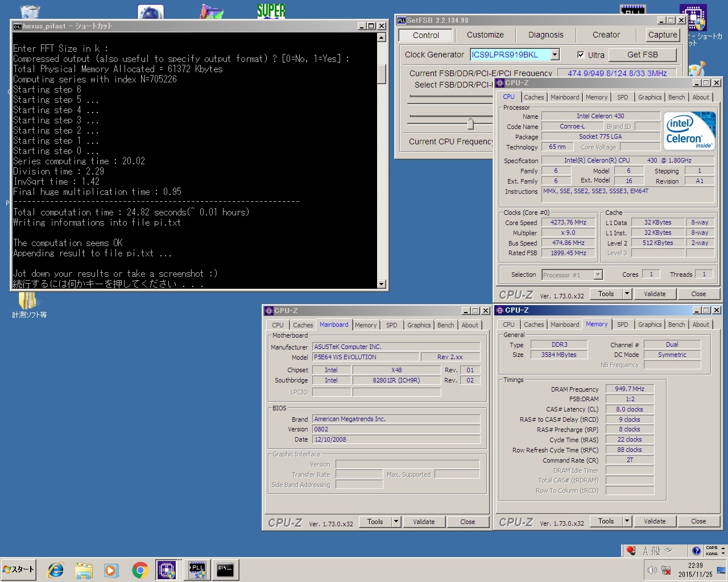Open the 計測ソフト等 desktop folder
Image resolution: width=728 pixels, height=582 pixels.
(28, 305)
